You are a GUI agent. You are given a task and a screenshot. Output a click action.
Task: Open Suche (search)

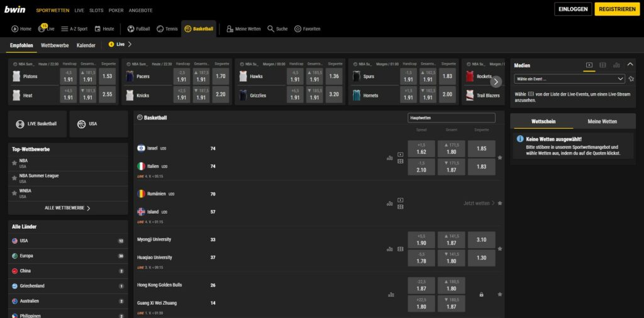pyautogui.click(x=277, y=29)
